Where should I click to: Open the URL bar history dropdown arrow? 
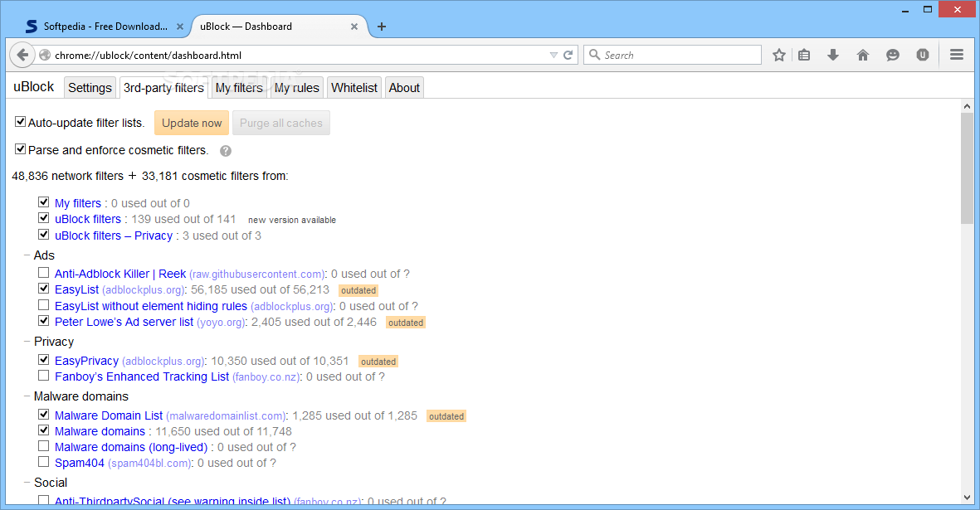pos(553,55)
